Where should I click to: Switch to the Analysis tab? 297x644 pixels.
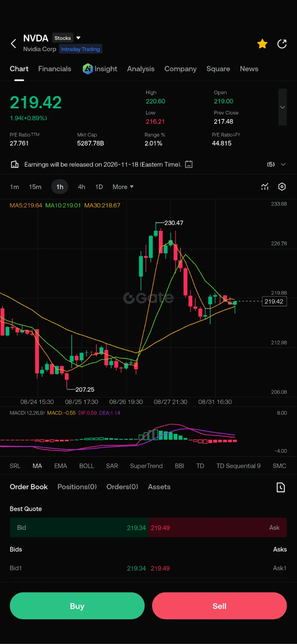141,69
